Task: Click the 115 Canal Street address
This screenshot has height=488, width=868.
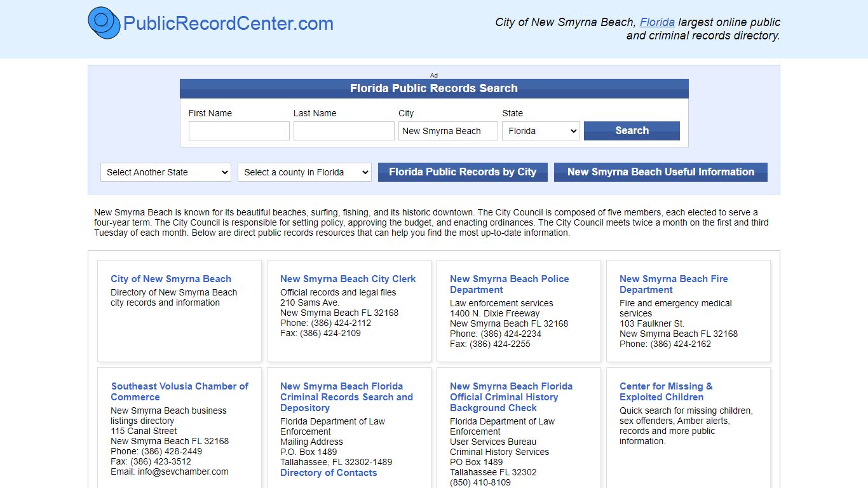Action: [x=144, y=431]
